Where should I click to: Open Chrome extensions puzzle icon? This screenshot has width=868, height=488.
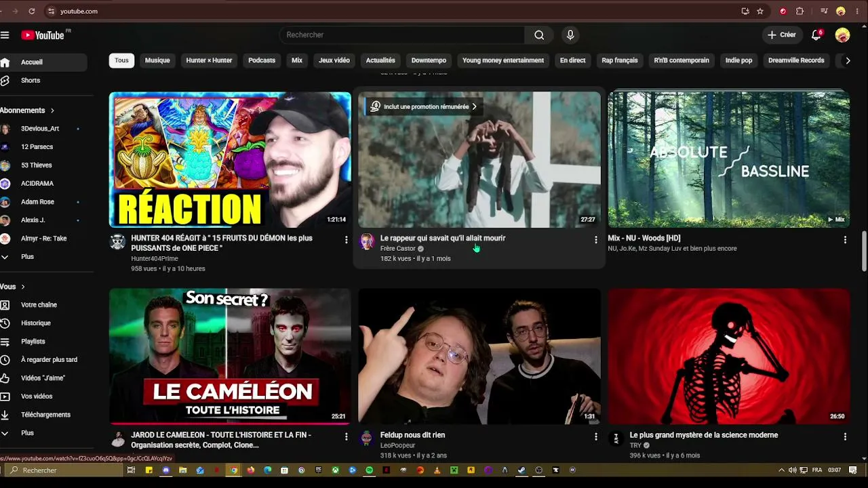(x=800, y=12)
